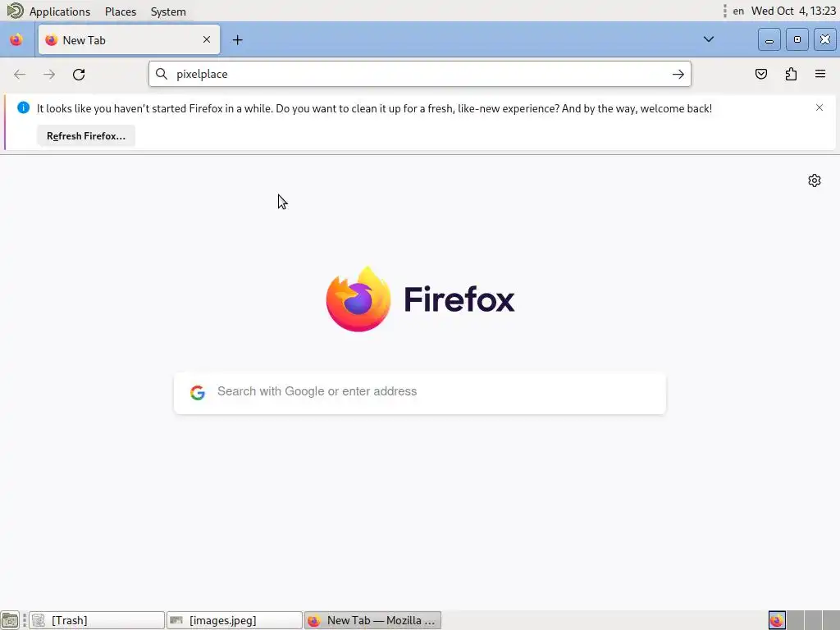Open the Save to Pocket button

click(x=760, y=74)
